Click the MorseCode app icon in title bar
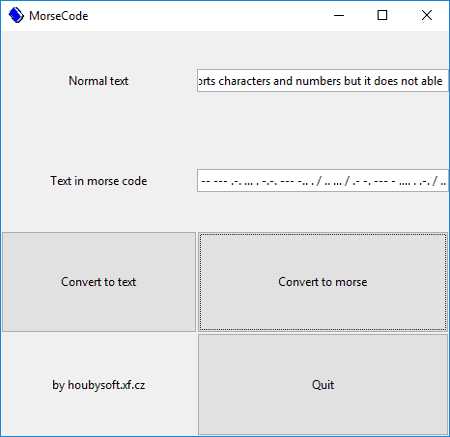Screen dimensions: 450x437 tap(16, 15)
